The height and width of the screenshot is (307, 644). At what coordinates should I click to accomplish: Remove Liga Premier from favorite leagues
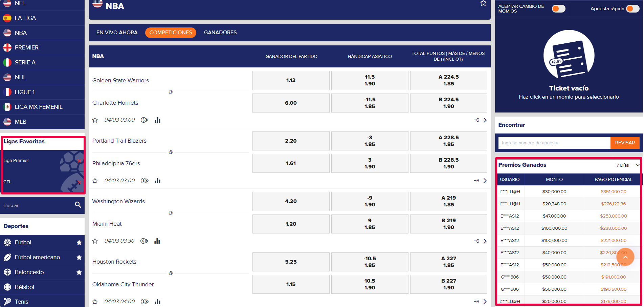79,161
